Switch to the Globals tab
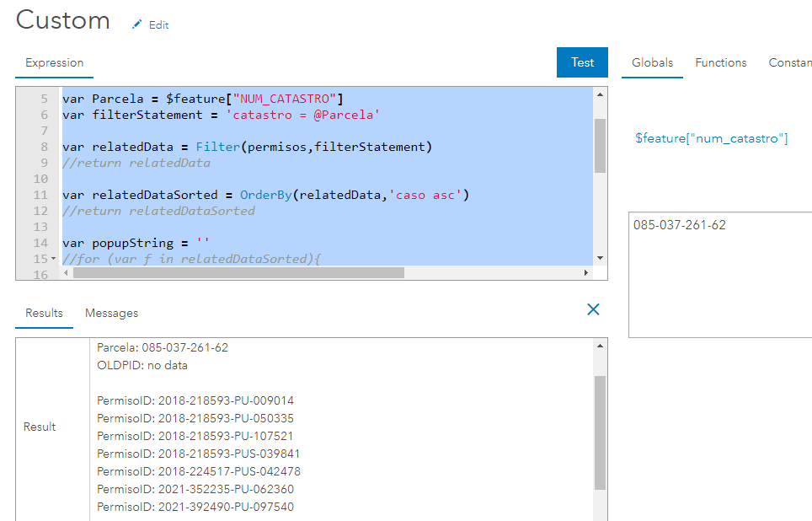The image size is (812, 521). point(652,62)
